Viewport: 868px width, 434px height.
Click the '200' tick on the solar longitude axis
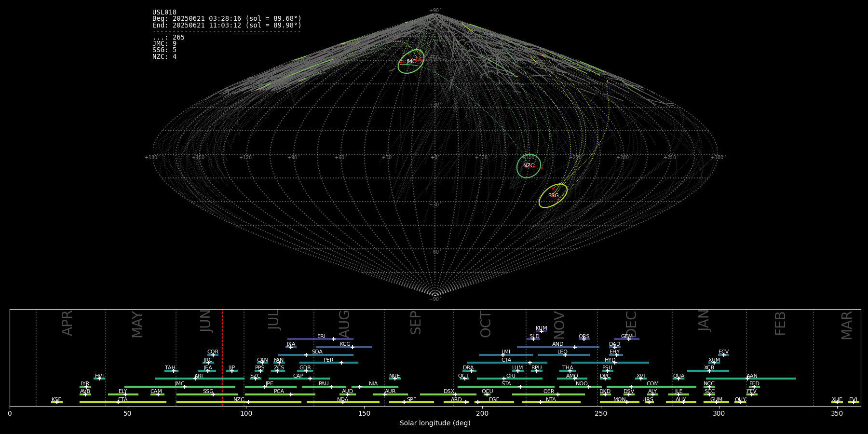[482, 413]
